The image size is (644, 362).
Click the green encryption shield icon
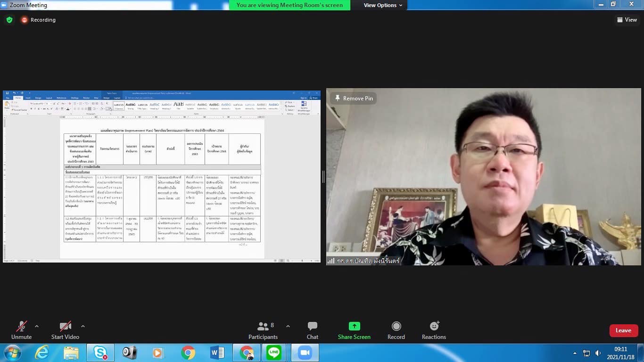coord(9,20)
